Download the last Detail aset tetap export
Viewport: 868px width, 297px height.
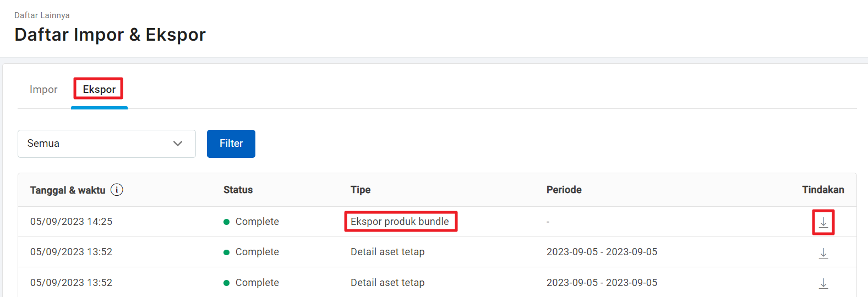coord(823,283)
